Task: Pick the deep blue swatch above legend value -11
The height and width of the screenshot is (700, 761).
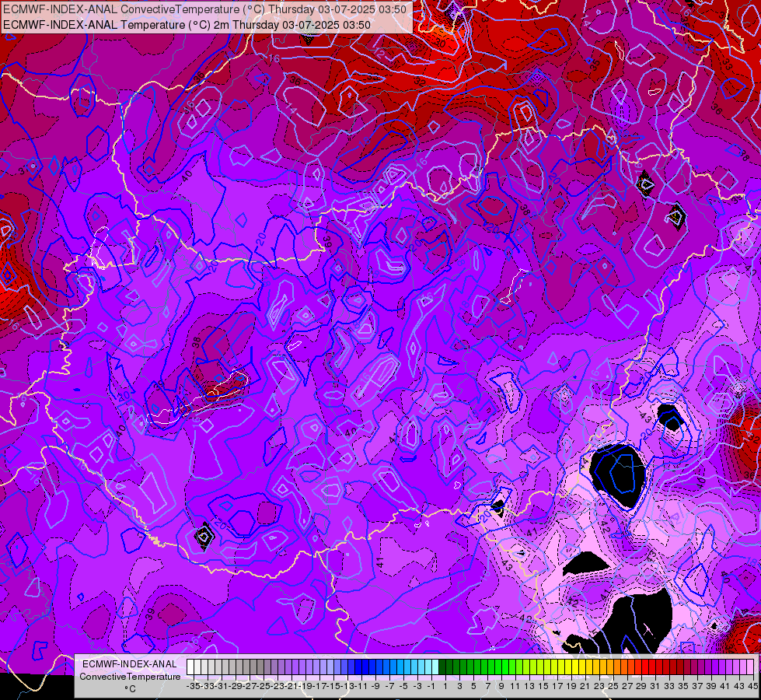Action: pyautogui.click(x=359, y=667)
